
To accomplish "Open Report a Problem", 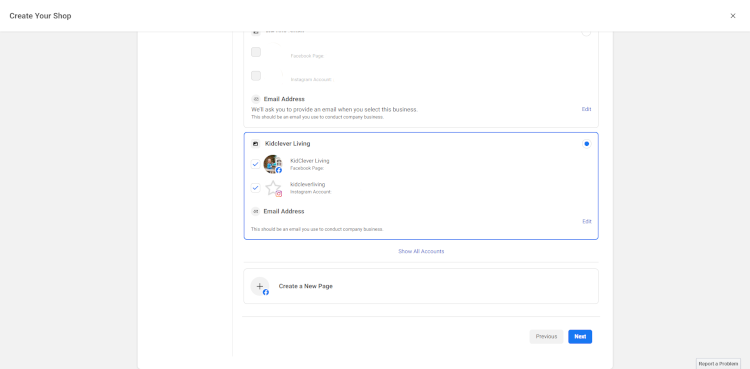I will pos(718,364).
